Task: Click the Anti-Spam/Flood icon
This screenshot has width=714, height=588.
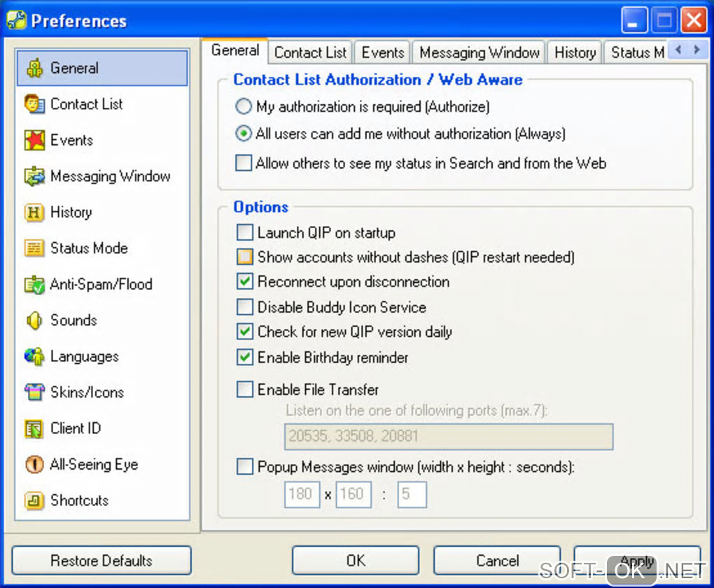Action: 34,285
